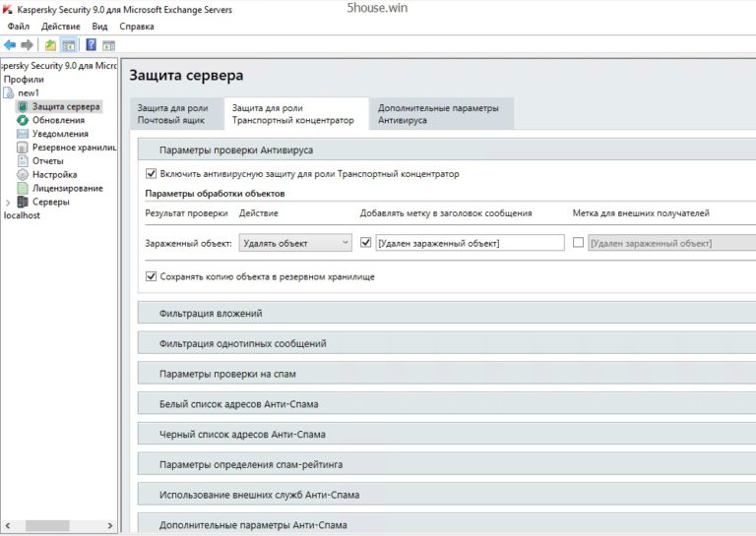Toggle the Show/Hide console tree icon
The height and width of the screenshot is (536, 756).
pos(69,45)
